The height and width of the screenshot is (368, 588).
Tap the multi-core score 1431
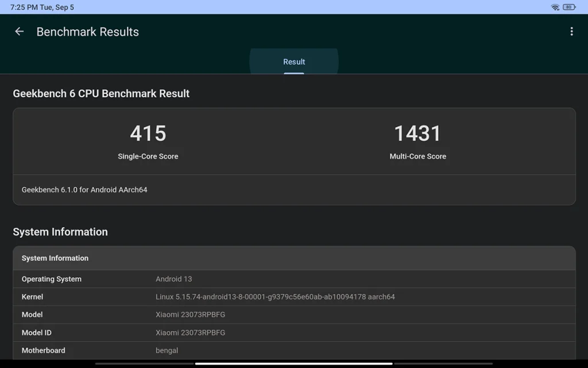[418, 133]
